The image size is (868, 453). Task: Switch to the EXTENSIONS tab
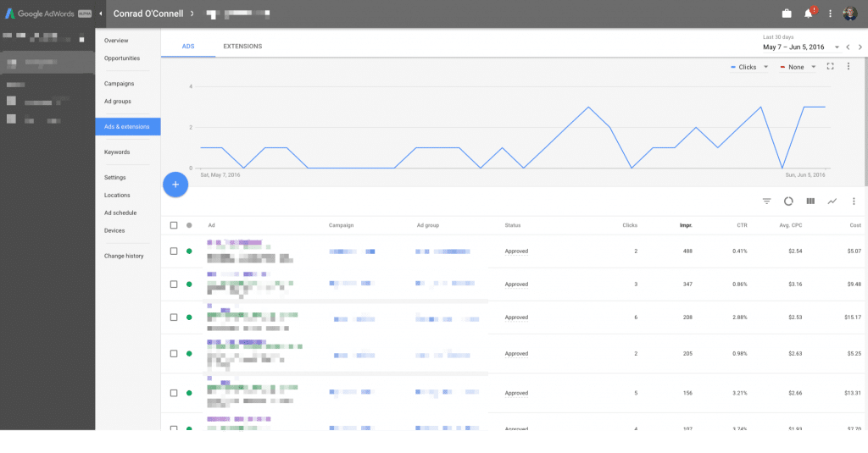coord(242,46)
